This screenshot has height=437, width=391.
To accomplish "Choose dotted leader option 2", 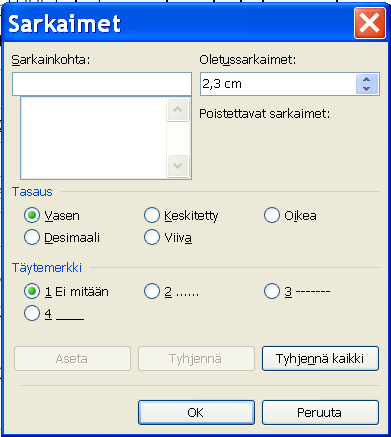I will tap(152, 291).
